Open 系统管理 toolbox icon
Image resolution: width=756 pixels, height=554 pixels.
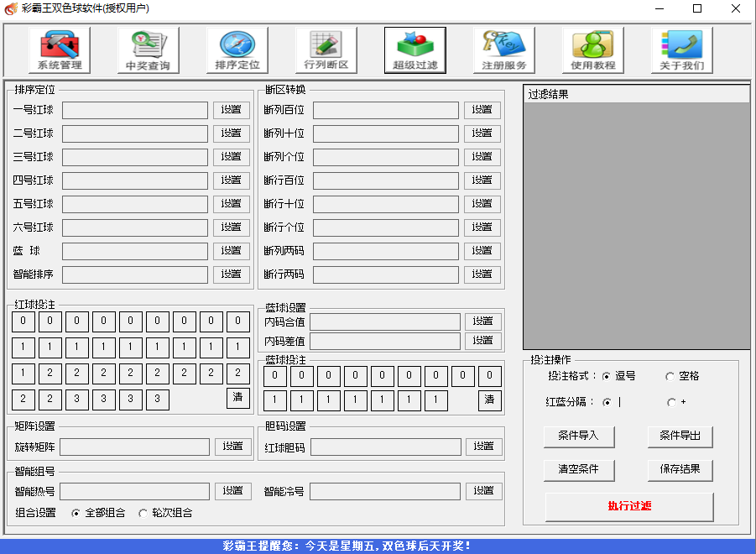click(60, 50)
